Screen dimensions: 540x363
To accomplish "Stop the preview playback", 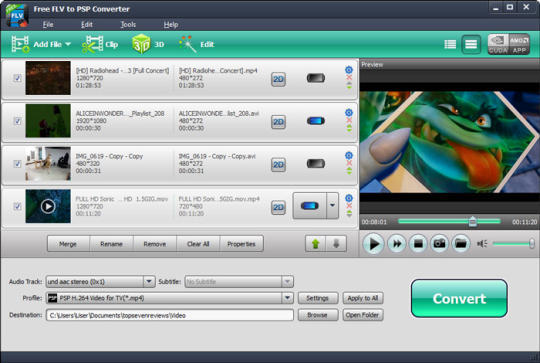I will 418,243.
